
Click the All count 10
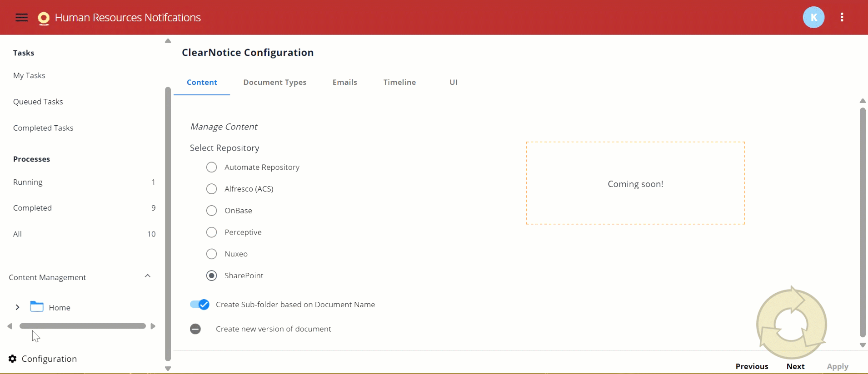tap(151, 234)
